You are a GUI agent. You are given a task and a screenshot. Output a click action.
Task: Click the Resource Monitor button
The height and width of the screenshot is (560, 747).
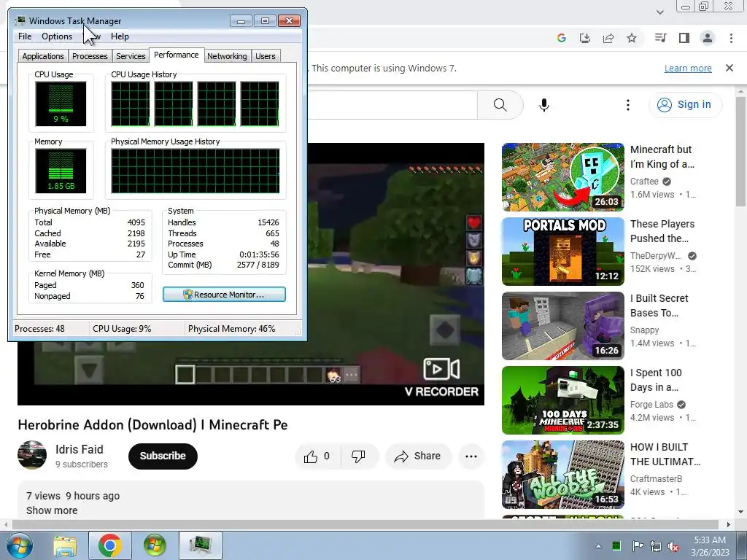click(224, 295)
